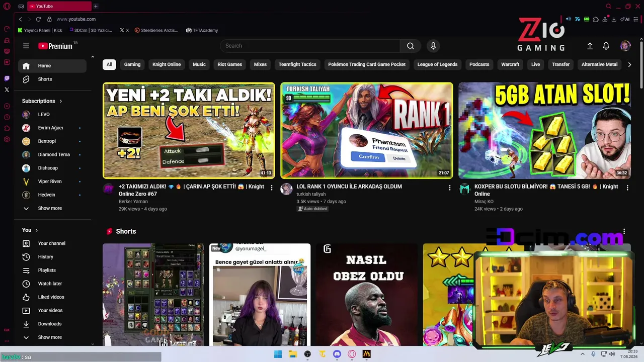Open File Explorer from the taskbar

[x=293, y=354]
